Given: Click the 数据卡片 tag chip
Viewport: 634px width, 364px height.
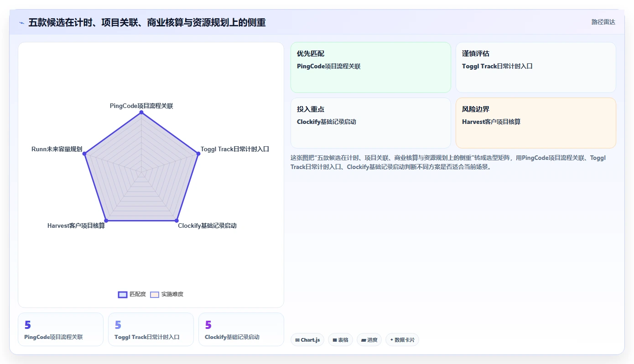Looking at the screenshot, I should pos(402,340).
